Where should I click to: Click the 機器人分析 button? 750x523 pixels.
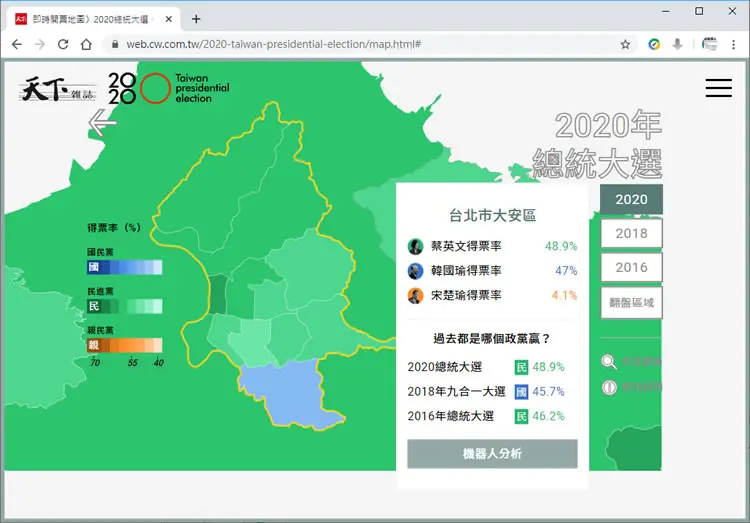click(492, 454)
